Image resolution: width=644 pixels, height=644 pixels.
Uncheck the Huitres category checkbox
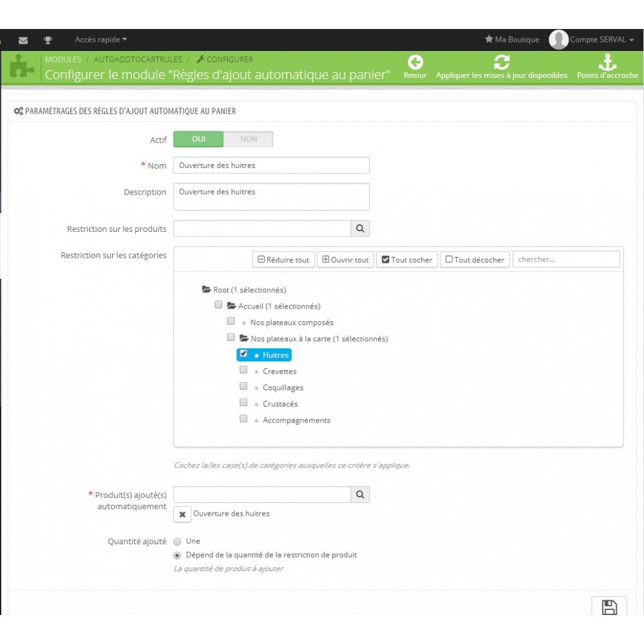pos(243,354)
